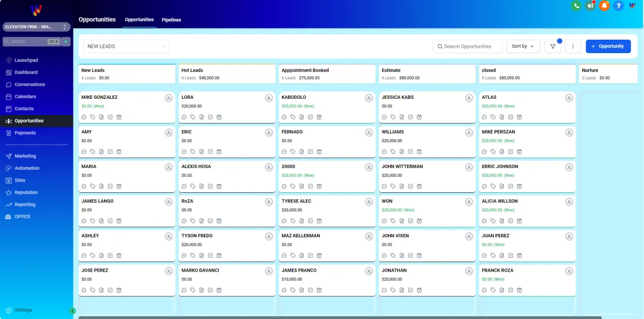Open the three-dot more options menu
The height and width of the screenshot is (319, 644).
click(573, 46)
